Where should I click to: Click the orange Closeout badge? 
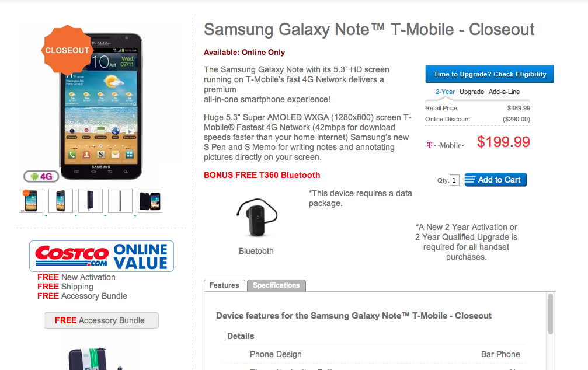pos(67,50)
